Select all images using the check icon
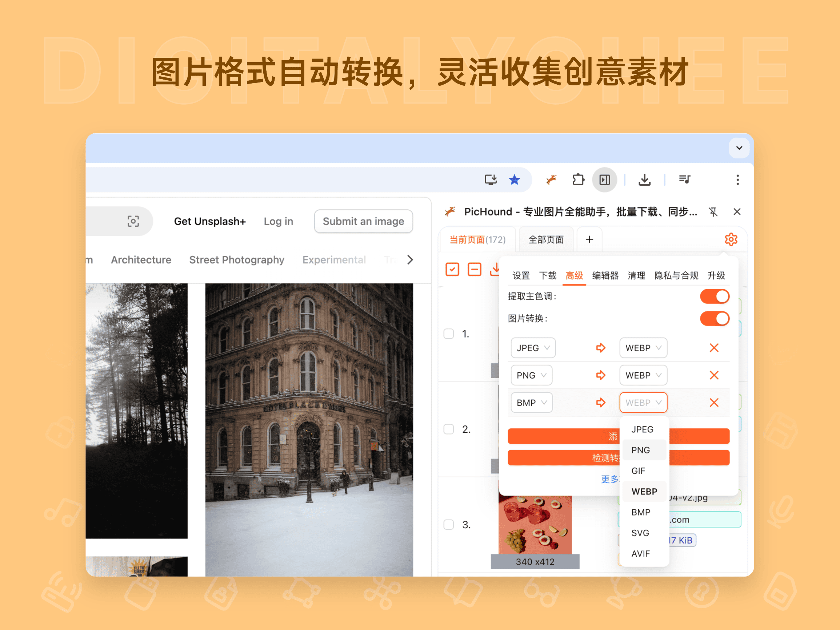The height and width of the screenshot is (630, 840). [452, 269]
